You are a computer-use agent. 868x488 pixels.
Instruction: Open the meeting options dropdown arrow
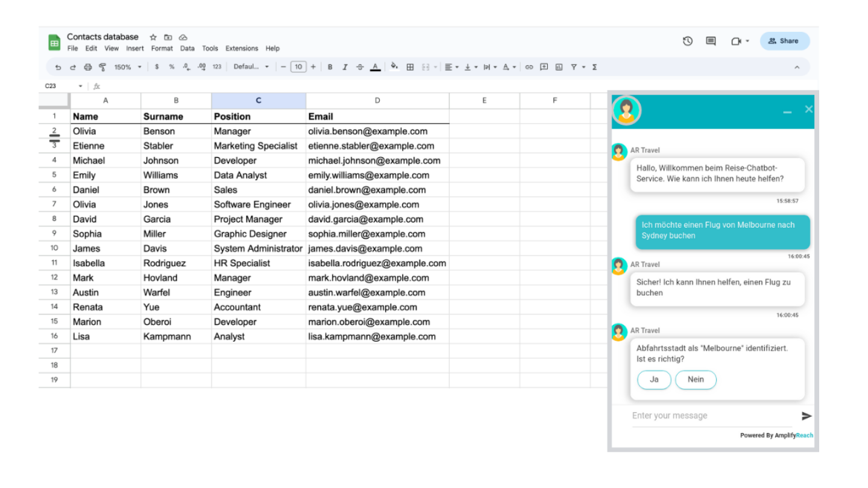747,41
